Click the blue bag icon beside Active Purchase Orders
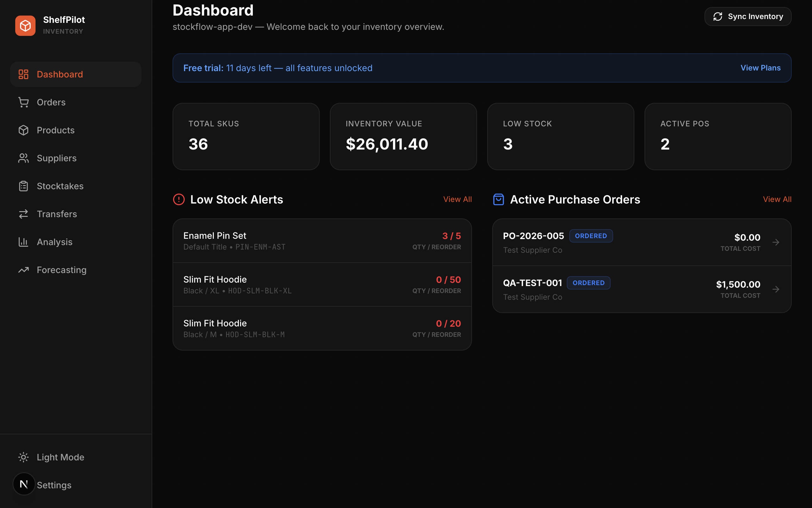812x508 pixels. pyautogui.click(x=499, y=199)
